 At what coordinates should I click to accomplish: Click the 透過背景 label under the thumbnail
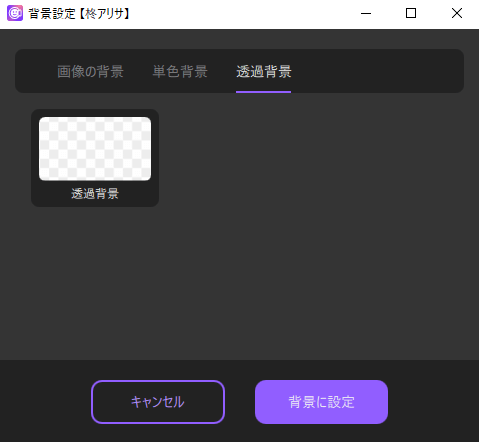tap(95, 193)
